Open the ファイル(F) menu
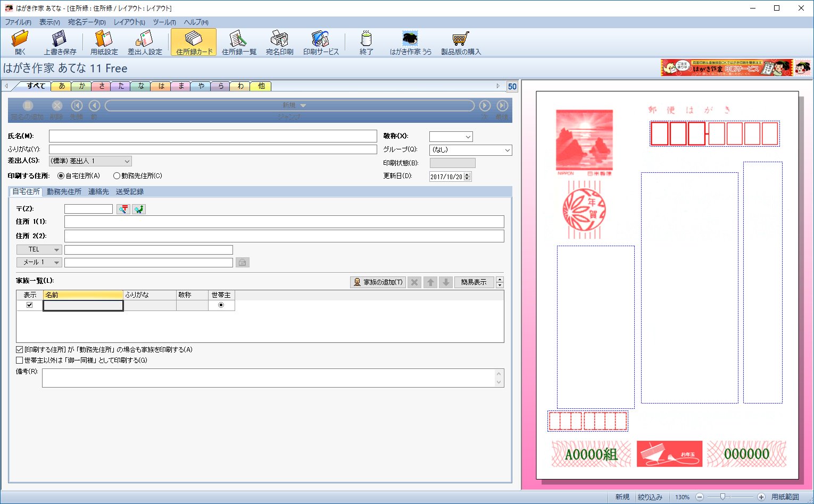814x504 pixels. point(18,22)
